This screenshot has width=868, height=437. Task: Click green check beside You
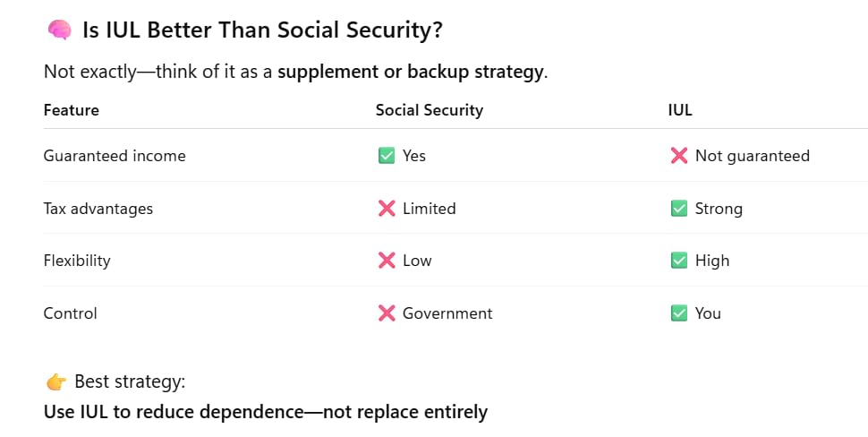coord(678,313)
